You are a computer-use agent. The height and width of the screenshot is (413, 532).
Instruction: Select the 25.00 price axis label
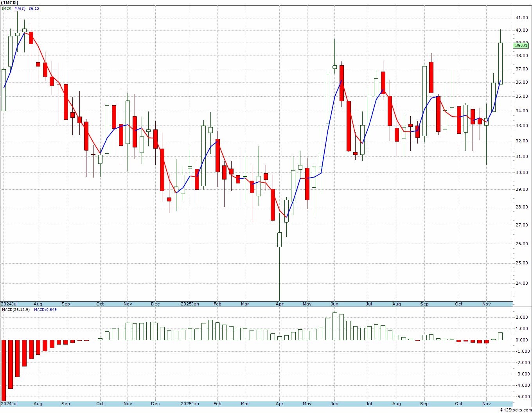521,263
